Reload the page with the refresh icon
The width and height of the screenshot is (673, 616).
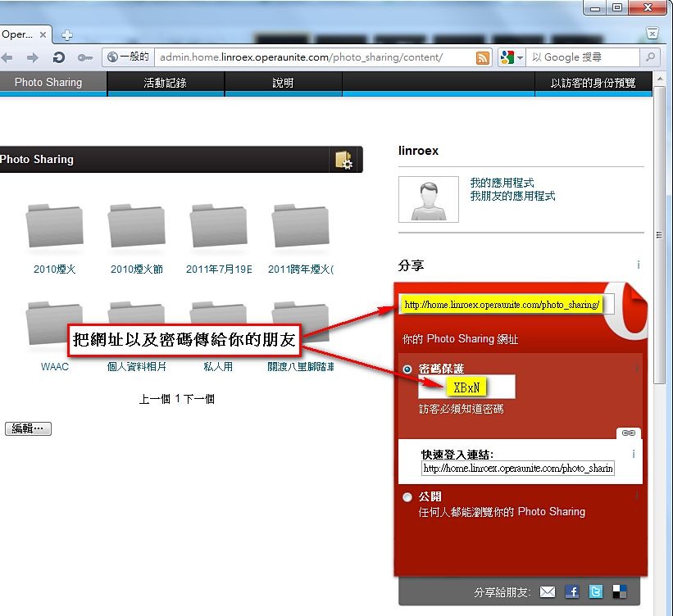pos(59,57)
